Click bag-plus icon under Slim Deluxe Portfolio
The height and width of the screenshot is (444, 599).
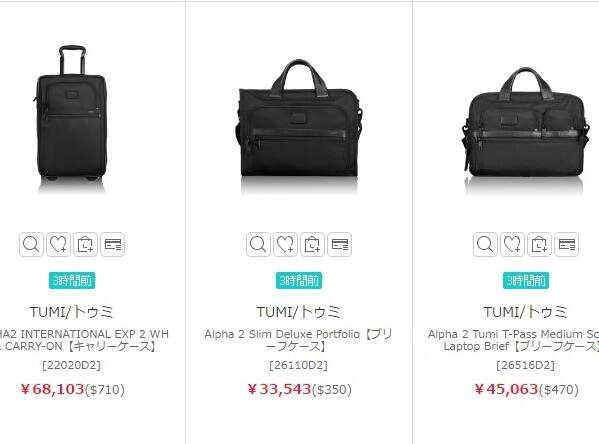pos(312,244)
